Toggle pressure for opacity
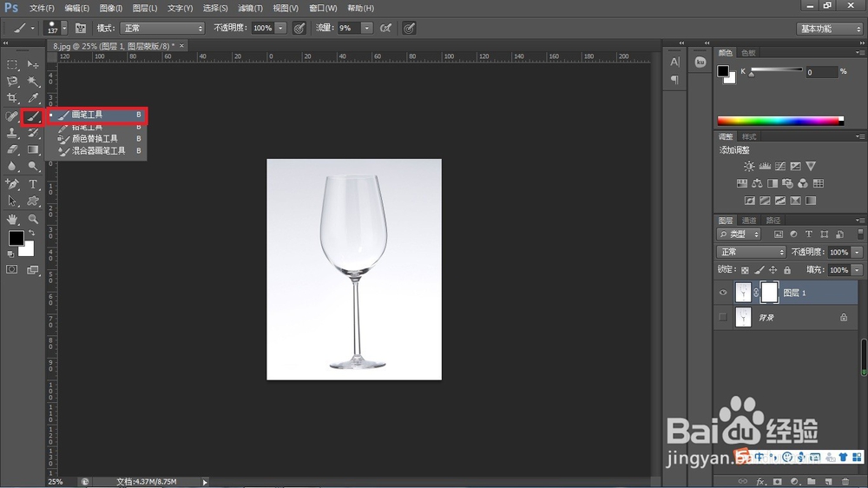868x488 pixels. tap(299, 28)
